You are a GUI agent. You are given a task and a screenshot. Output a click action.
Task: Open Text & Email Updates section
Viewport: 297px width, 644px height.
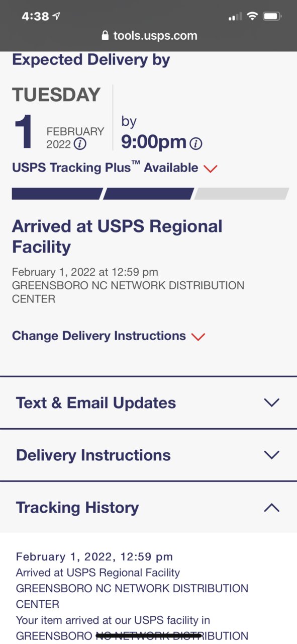pos(148,403)
